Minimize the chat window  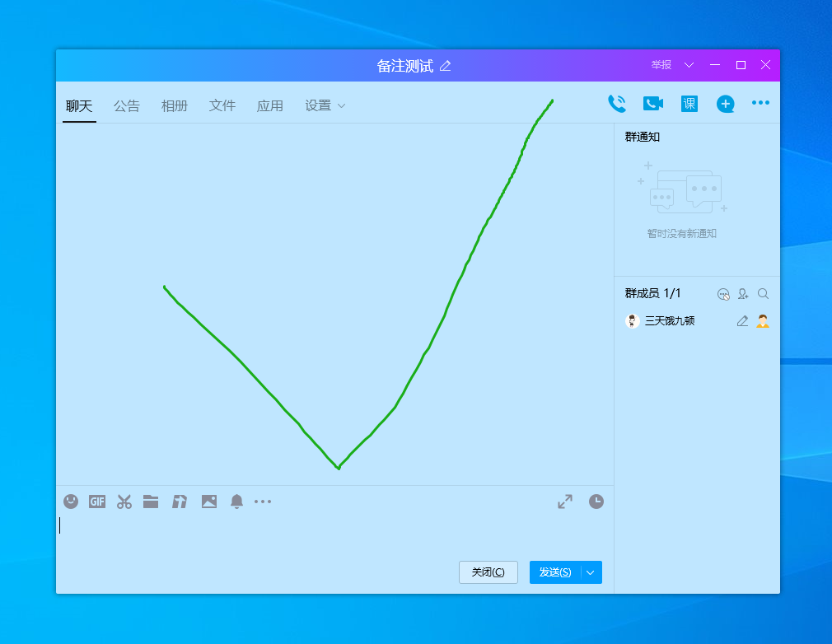tap(715, 65)
